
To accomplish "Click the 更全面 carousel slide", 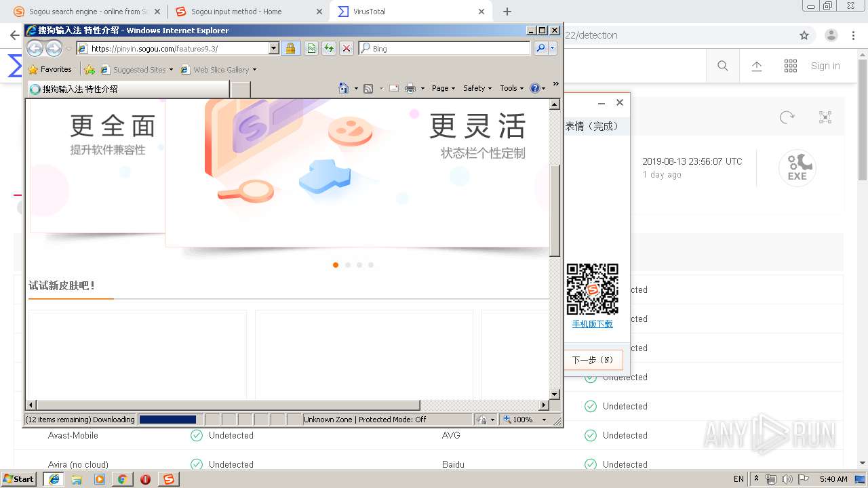I will coord(98,165).
